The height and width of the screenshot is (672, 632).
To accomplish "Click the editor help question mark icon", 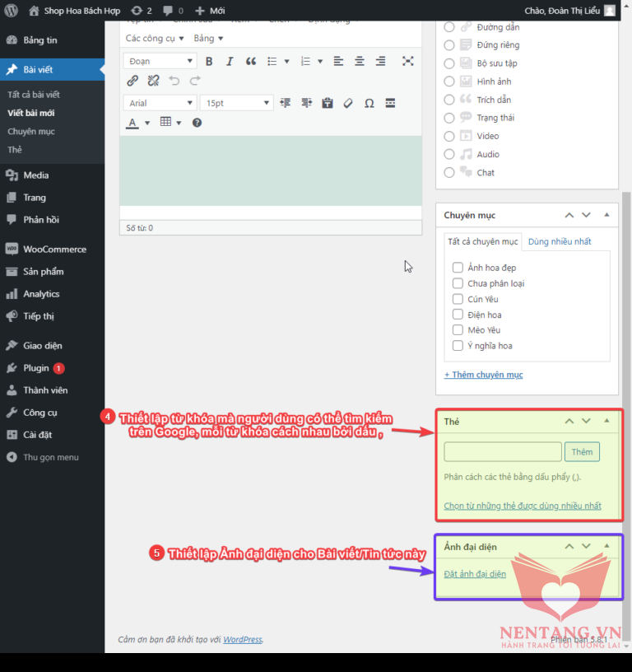I will (197, 123).
